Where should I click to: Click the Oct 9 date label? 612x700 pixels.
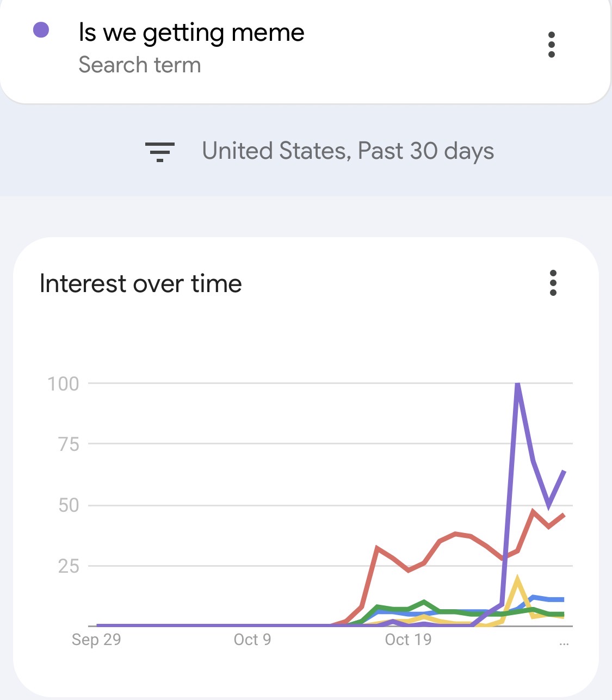coord(252,640)
